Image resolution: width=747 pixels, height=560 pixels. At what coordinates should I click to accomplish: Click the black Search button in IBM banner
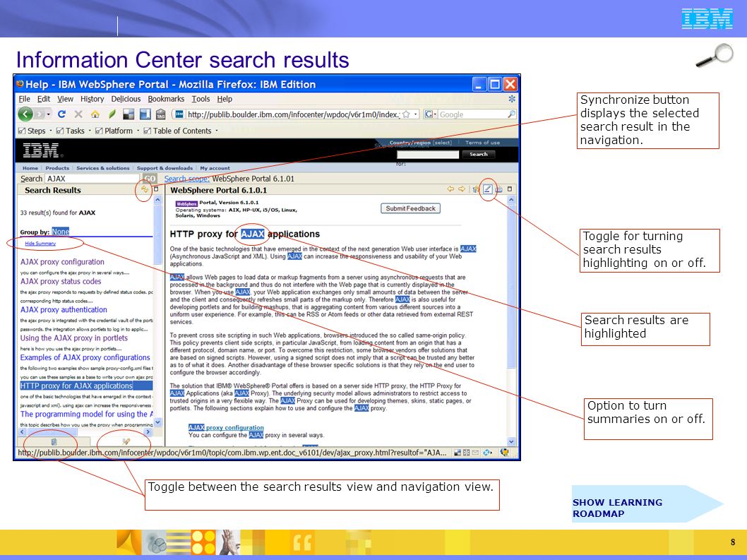click(478, 155)
